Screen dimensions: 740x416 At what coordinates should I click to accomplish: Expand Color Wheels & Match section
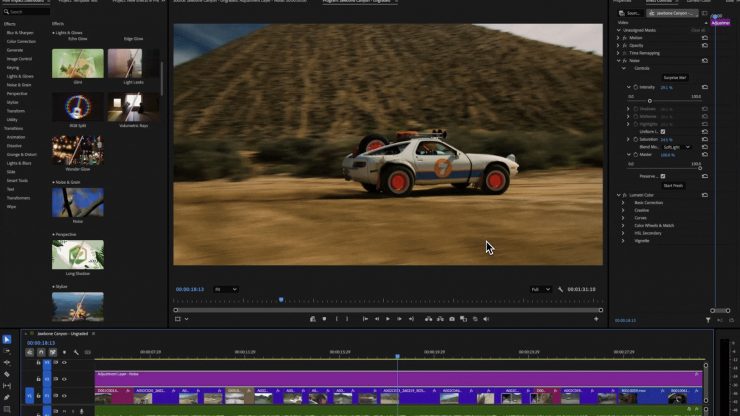(x=623, y=226)
